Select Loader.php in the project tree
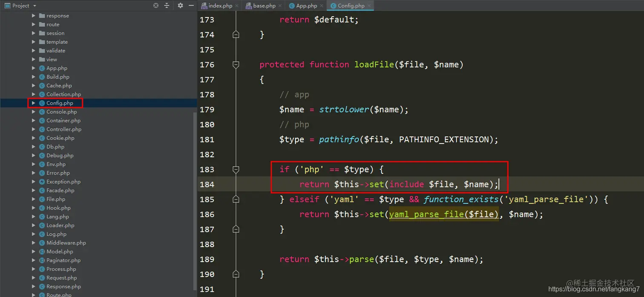This screenshot has width=644, height=297. click(60, 225)
